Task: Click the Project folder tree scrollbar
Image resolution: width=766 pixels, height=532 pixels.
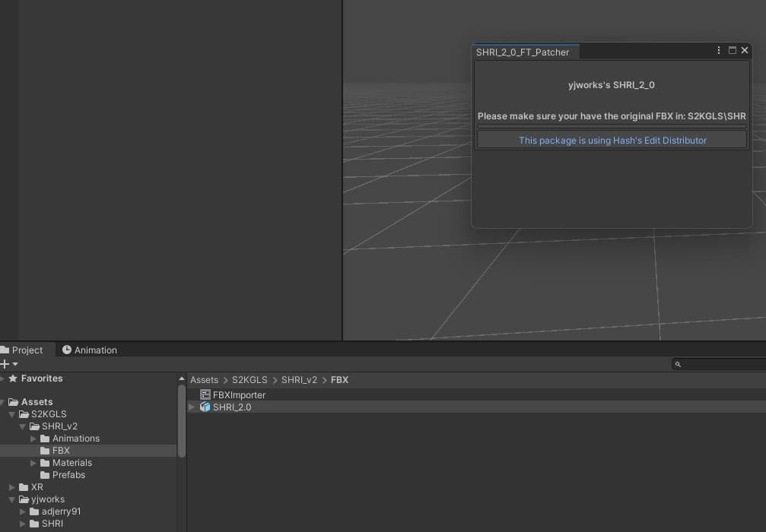Action: tap(182, 421)
